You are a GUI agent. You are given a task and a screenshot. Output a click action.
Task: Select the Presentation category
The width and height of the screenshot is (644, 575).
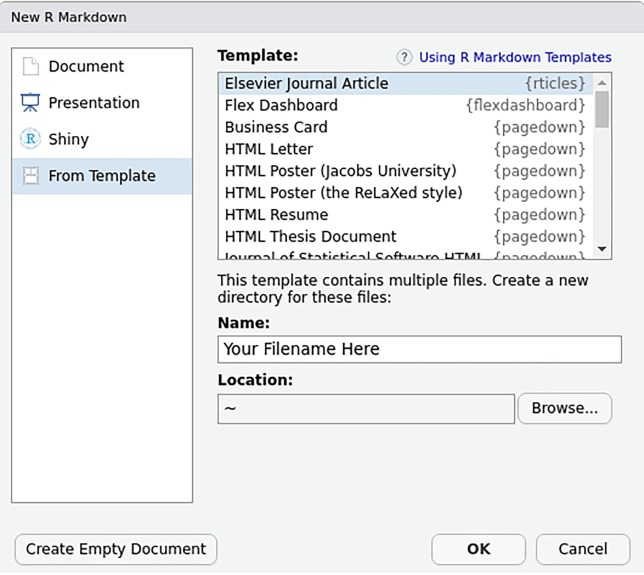[x=102, y=103]
